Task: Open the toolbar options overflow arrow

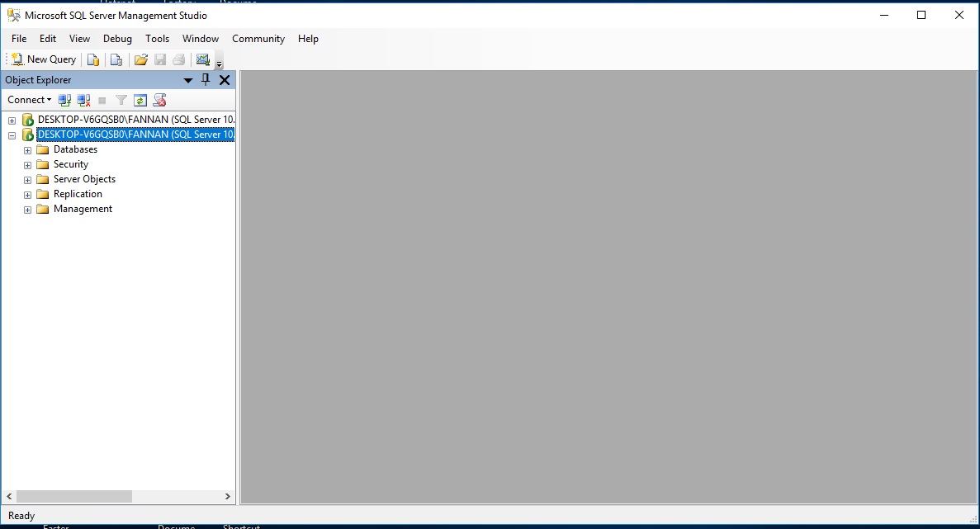Action: 219,62
